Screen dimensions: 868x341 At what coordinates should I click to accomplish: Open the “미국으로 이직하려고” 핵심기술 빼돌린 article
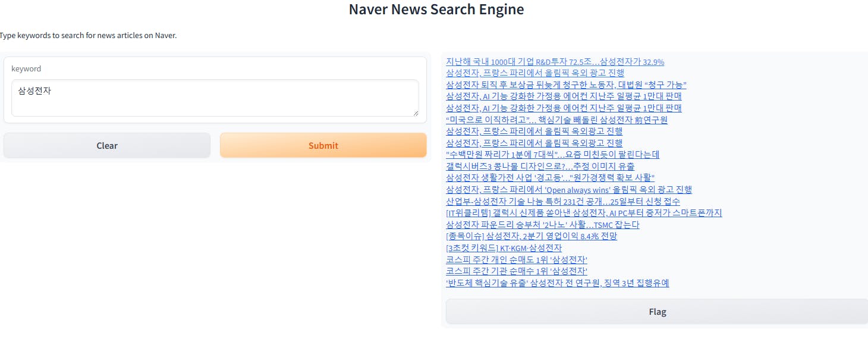coord(556,120)
